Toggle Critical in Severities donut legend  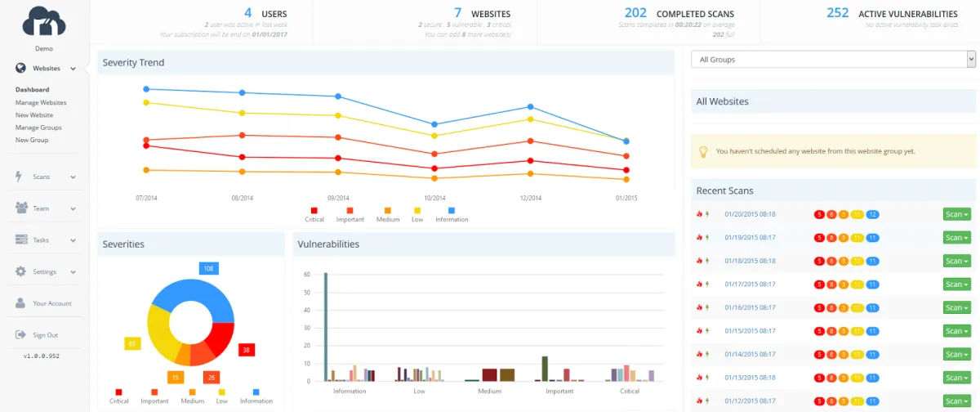119,396
